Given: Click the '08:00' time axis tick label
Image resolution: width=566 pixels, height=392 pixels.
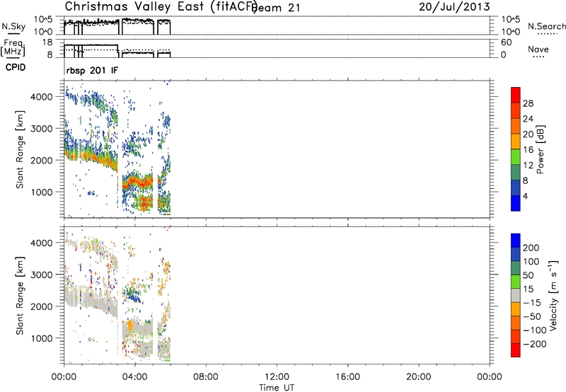Looking at the screenshot, I should 206,377.
